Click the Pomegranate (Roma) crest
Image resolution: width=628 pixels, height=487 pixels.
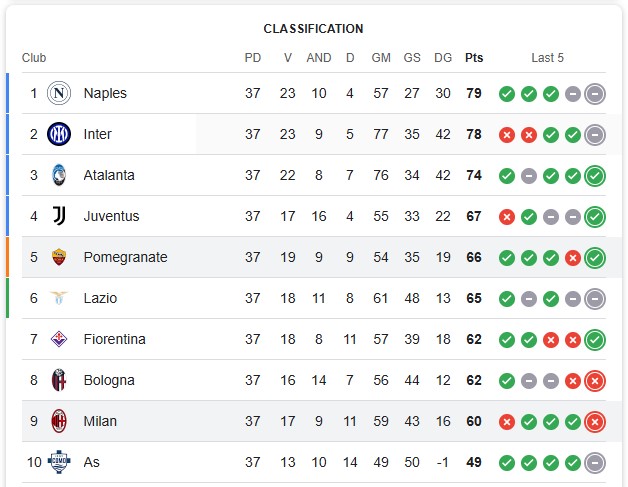click(x=59, y=257)
